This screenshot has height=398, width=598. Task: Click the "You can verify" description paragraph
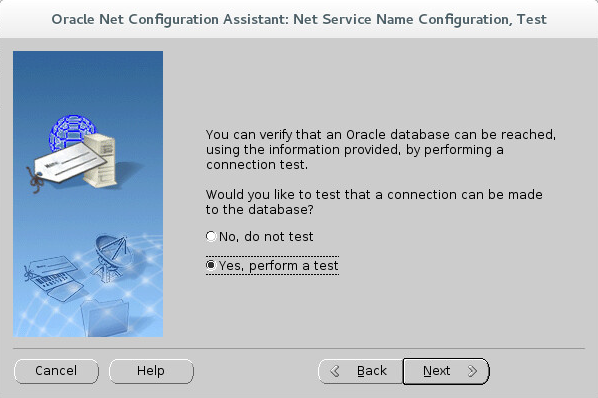coord(381,149)
